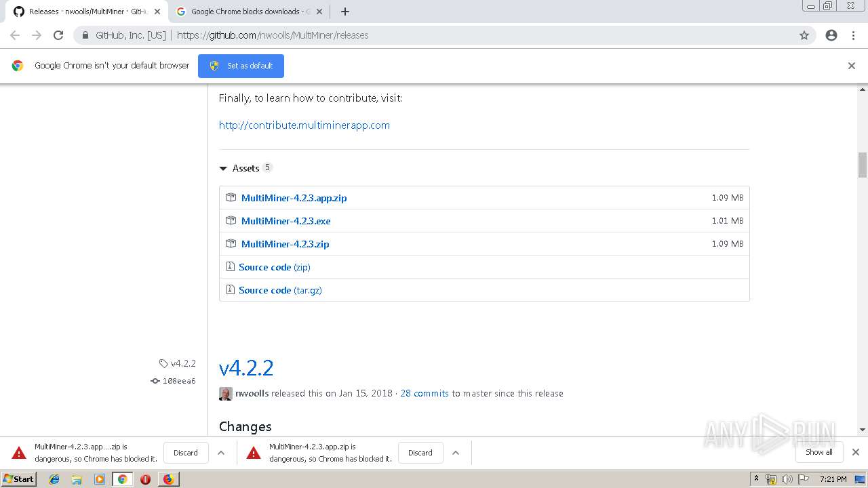Close the Releases nwoolls/MultiMiner tab

[157, 12]
